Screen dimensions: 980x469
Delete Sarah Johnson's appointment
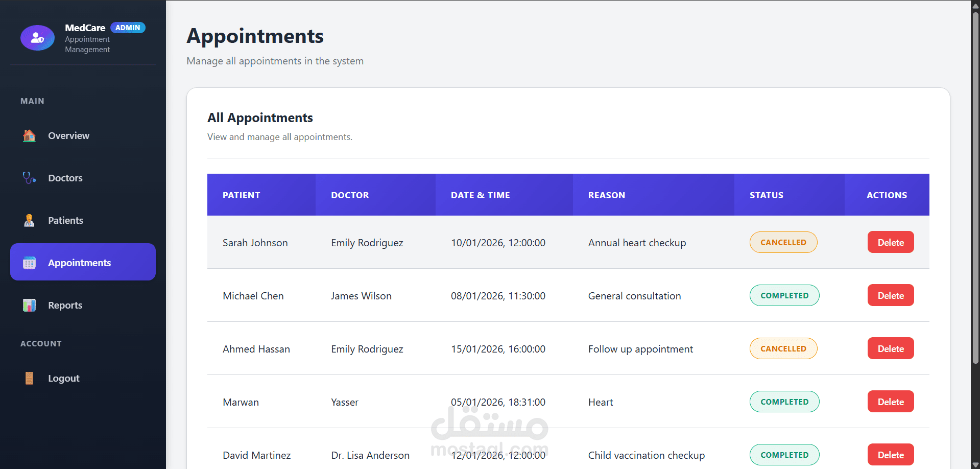(x=890, y=243)
